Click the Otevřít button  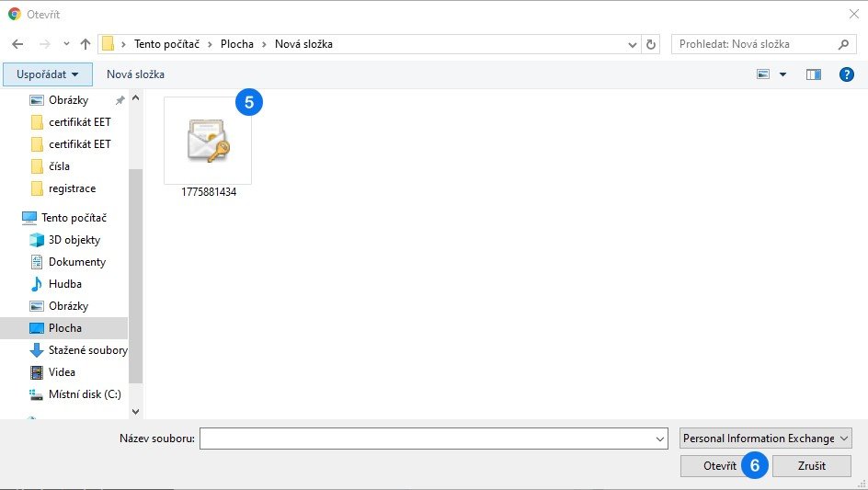point(720,466)
